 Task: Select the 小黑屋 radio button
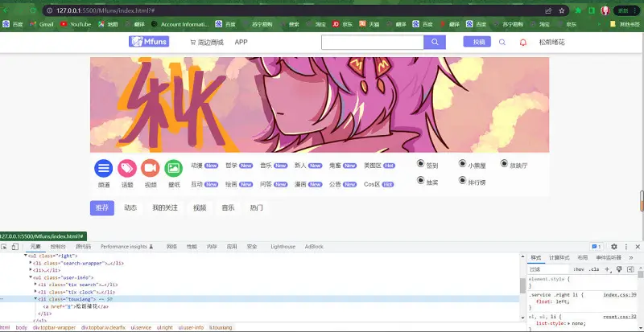click(462, 163)
